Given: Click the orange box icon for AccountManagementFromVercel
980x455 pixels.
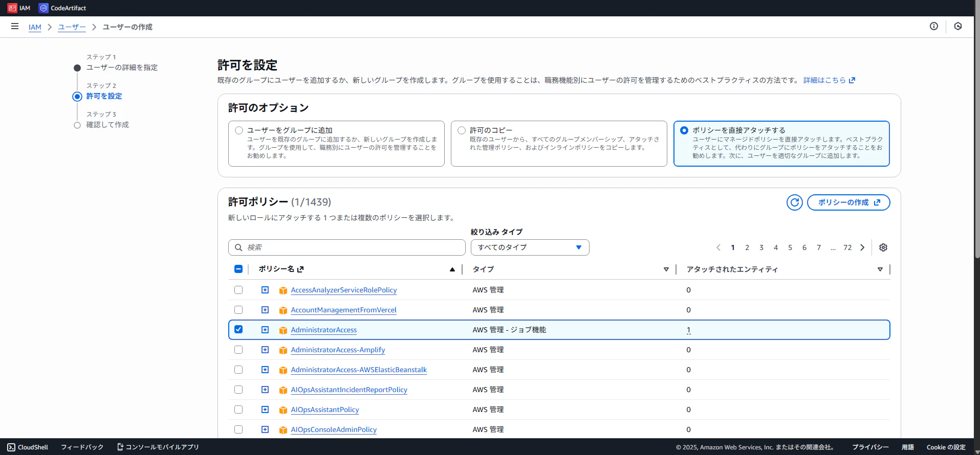Looking at the screenshot, I should click(x=283, y=310).
